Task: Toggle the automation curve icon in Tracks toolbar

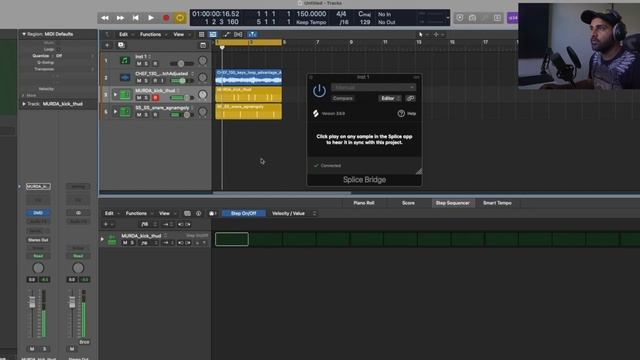Action: pos(227,35)
